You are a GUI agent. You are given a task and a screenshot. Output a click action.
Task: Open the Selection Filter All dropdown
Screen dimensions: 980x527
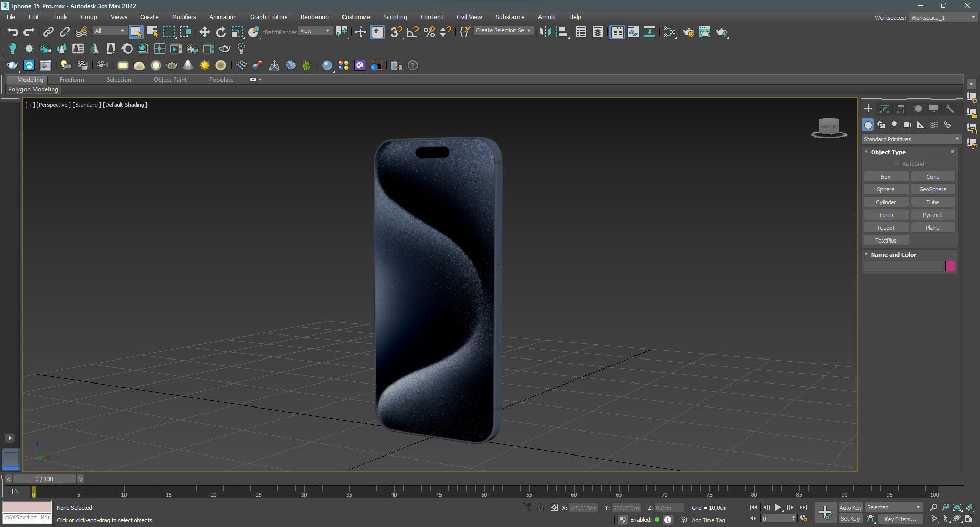tap(109, 31)
